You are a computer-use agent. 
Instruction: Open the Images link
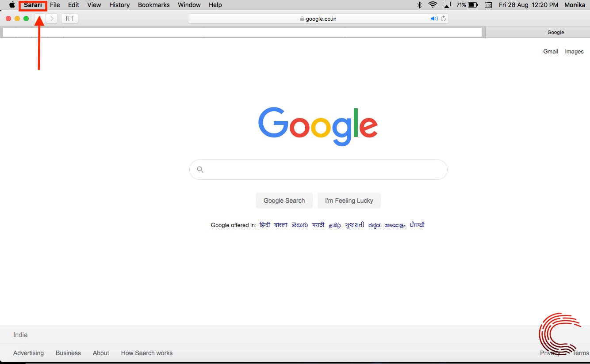point(574,51)
